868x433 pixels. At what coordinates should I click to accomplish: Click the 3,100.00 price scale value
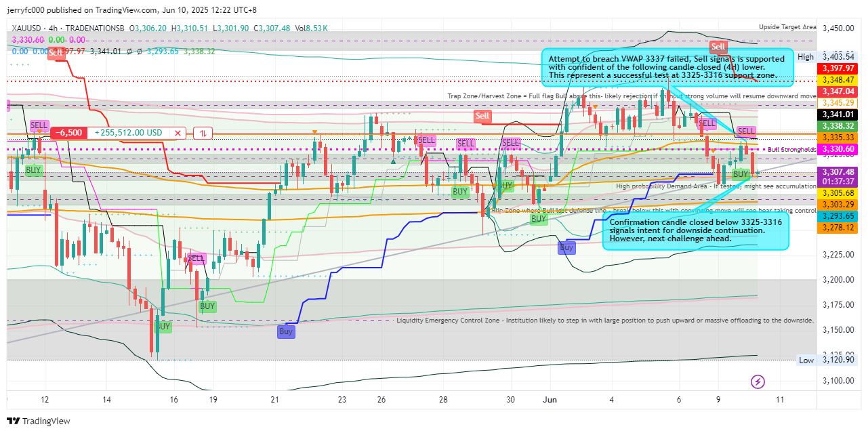point(838,381)
